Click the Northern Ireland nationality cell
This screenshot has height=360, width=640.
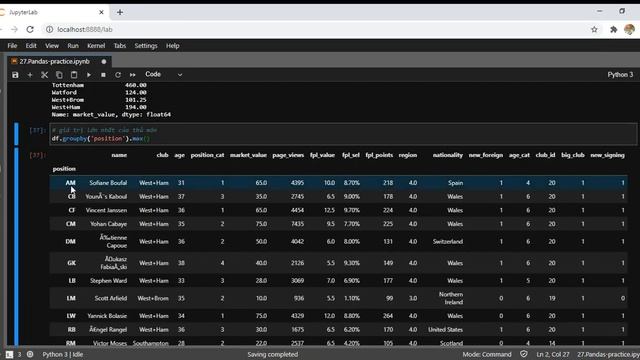[x=451, y=298]
